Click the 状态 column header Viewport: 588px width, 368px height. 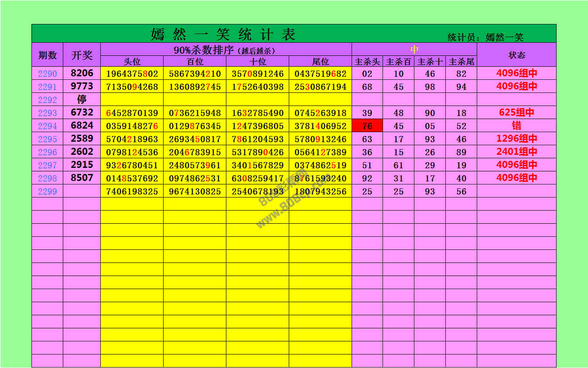coord(516,55)
